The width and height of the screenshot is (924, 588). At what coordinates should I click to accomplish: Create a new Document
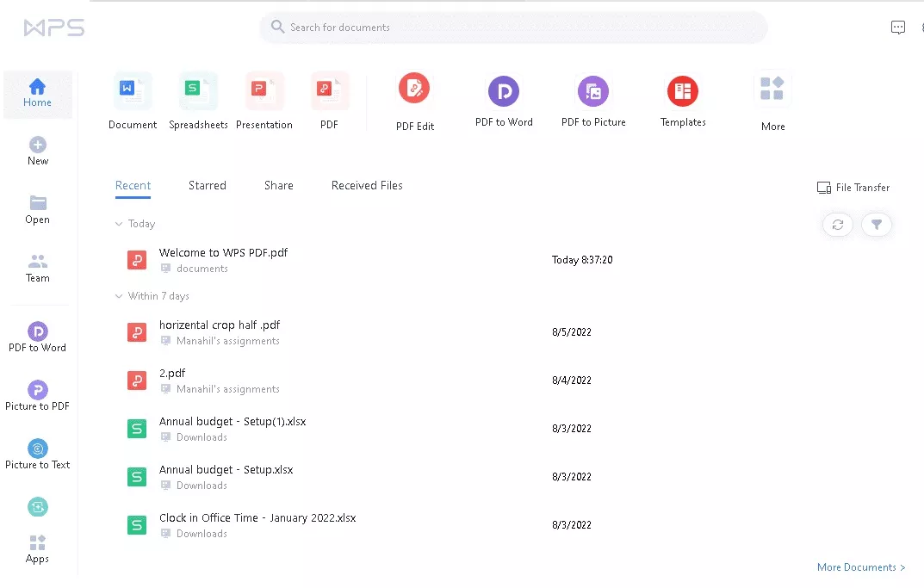(133, 102)
